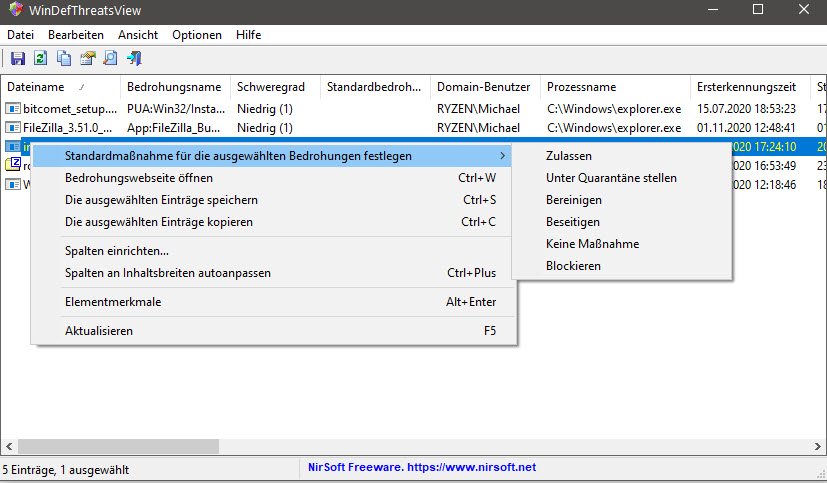
Task: Sort by the Domain-Benutzer column header
Action: [x=485, y=87]
